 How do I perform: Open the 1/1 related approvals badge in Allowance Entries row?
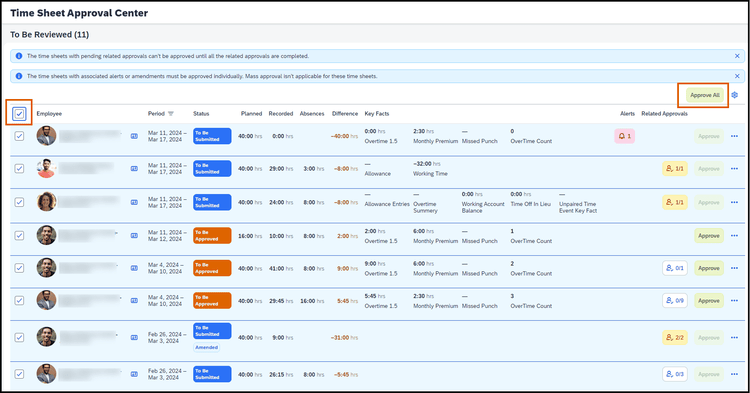674,202
